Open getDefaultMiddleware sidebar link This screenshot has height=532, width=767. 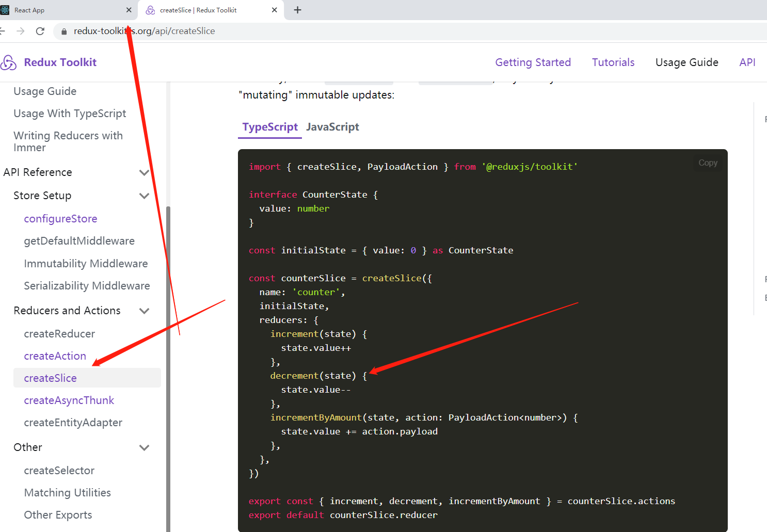point(79,241)
